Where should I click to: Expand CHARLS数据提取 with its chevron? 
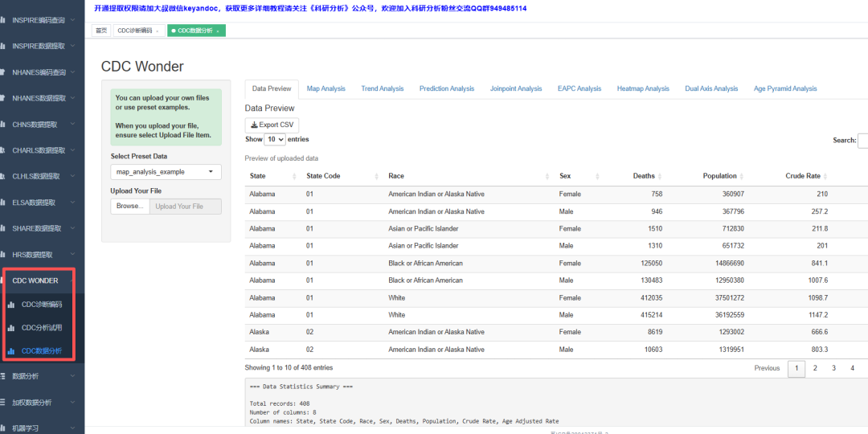point(72,150)
